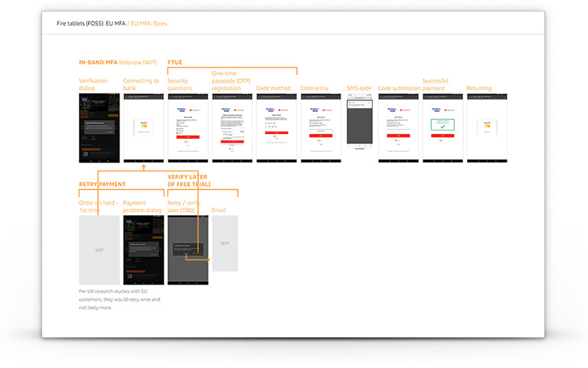Click the amazon card in Connecting to bank screen
Image resolution: width=588 pixels, height=368 pixels.
click(144, 127)
